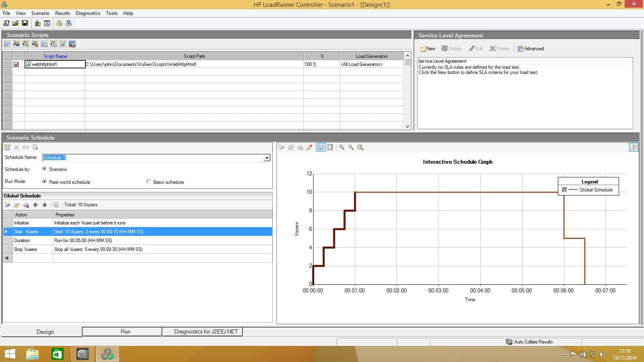Screen dimensions: 644x362
Task: Open Initialize/Design view icon in main toolbar
Action: 47,23
